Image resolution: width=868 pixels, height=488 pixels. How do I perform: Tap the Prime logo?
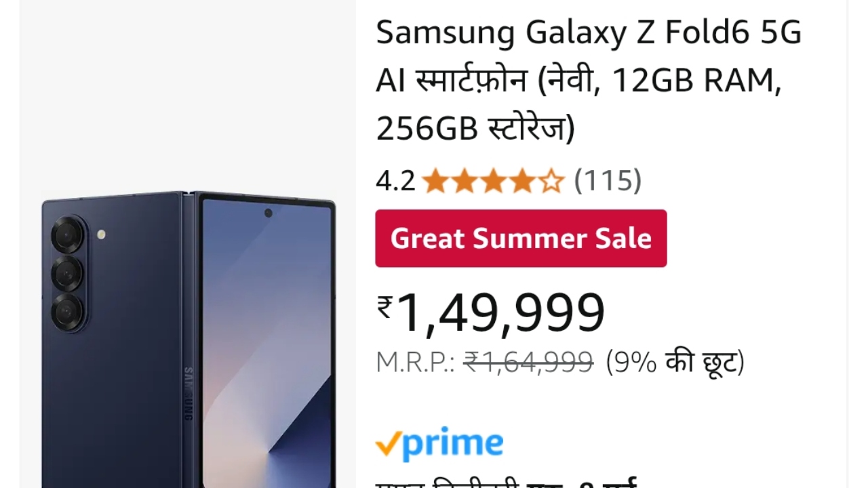[x=439, y=444]
